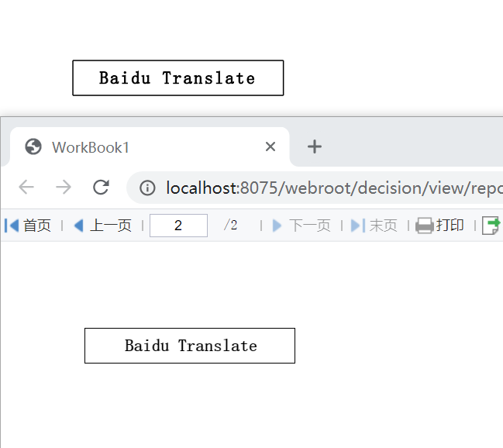Print the report with 打印 button
Image resolution: width=503 pixels, height=448 pixels.
[439, 226]
